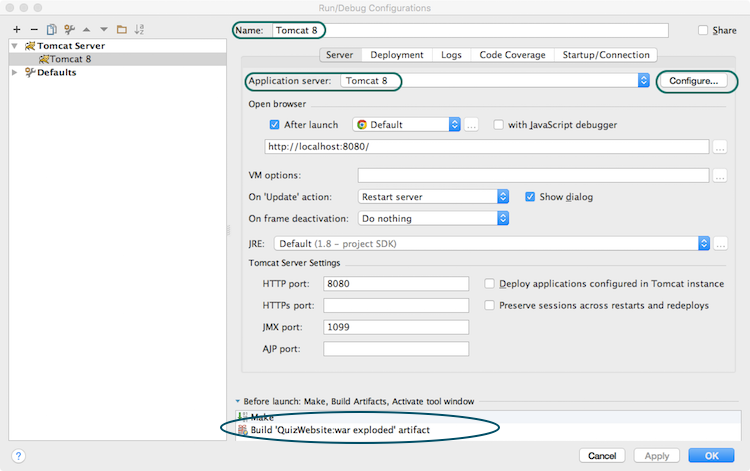This screenshot has width=750, height=471.
Task: Open the Application server dropdown
Action: coord(643,80)
